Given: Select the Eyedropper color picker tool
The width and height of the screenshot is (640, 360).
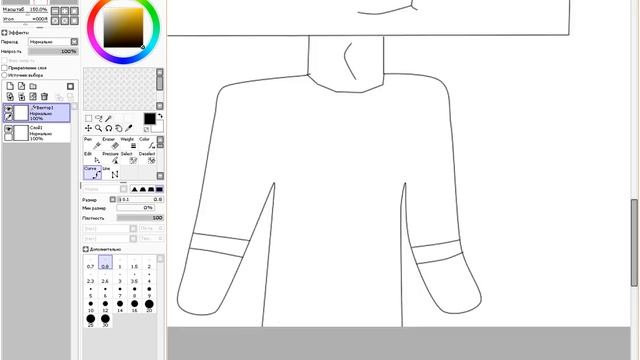Looking at the screenshot, I should (129, 128).
